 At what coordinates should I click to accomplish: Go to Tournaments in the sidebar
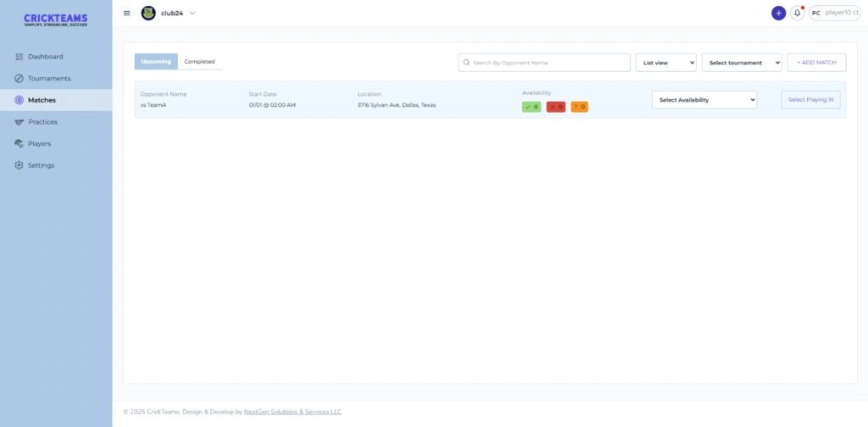pos(49,78)
